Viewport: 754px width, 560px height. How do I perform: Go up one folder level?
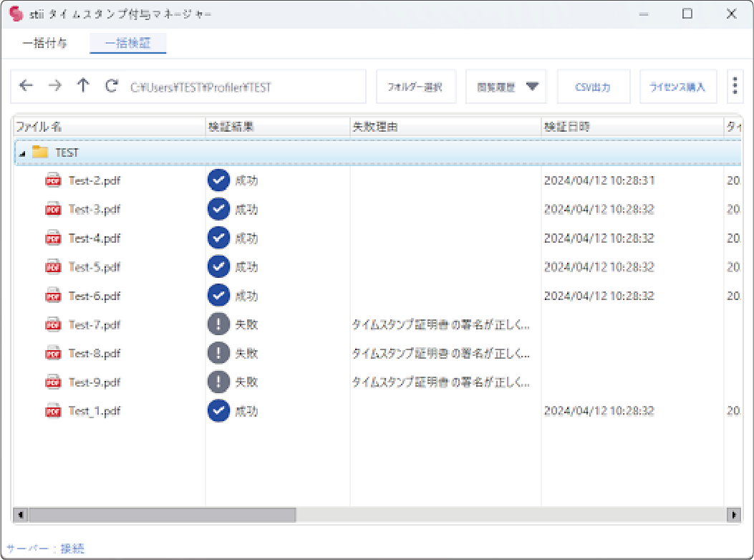coord(83,85)
